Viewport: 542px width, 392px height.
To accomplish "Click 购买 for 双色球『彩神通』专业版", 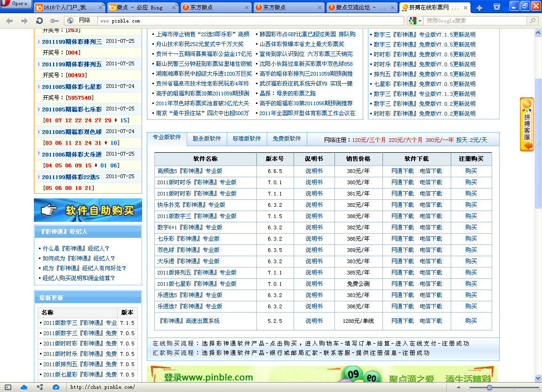I will pos(471,250).
